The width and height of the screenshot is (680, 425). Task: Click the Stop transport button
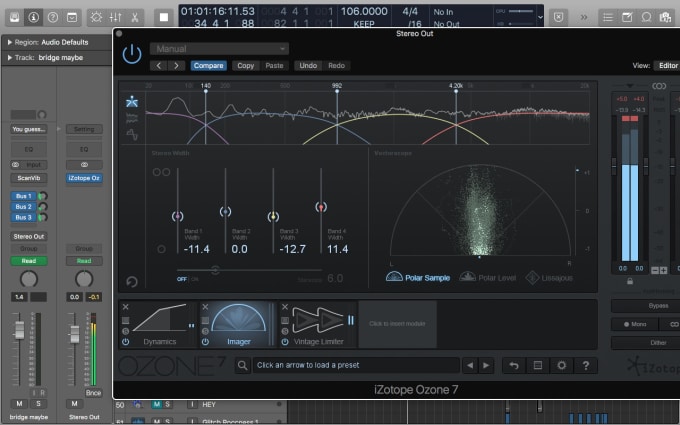click(x=163, y=17)
